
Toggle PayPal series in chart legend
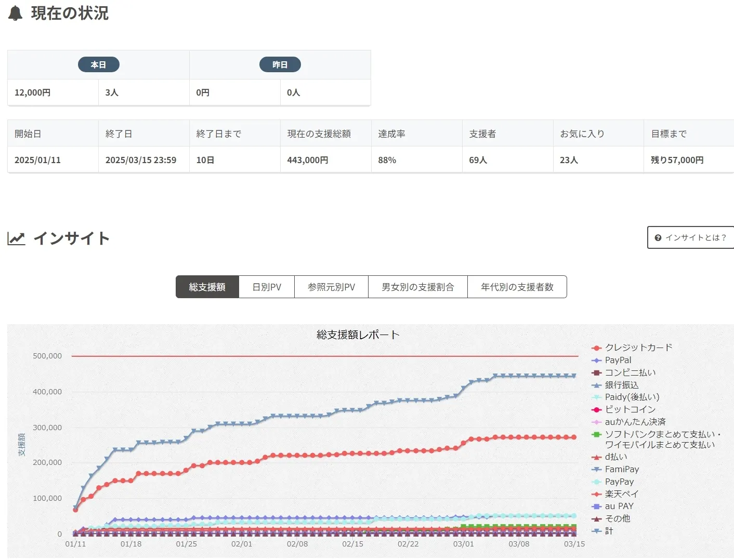pyautogui.click(x=618, y=360)
